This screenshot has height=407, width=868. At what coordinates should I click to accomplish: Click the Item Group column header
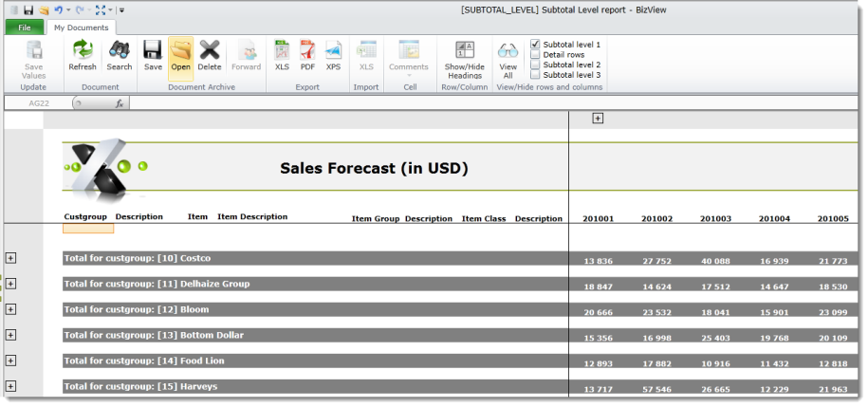[376, 219]
